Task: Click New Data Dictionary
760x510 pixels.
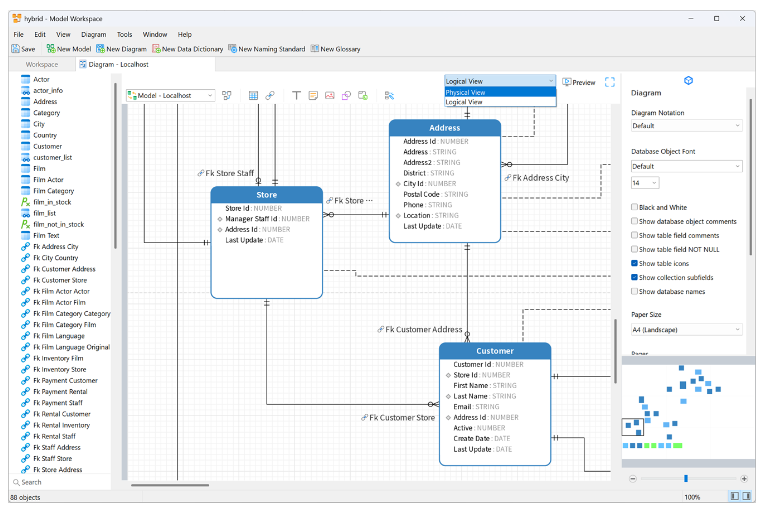Action: point(188,49)
